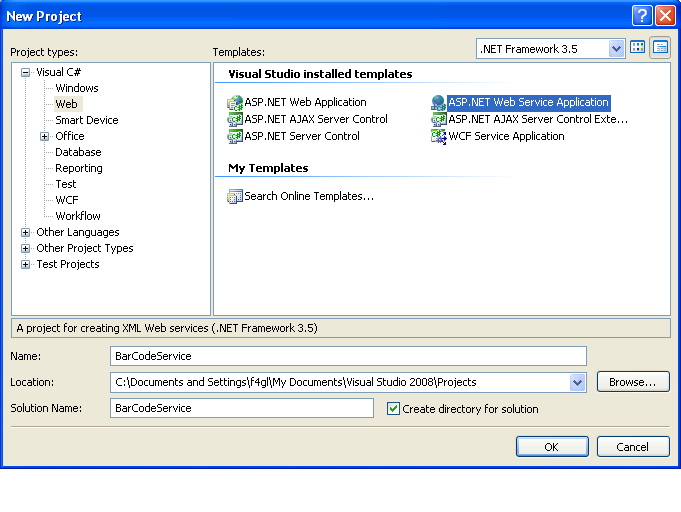Expand the Other Languages node
The height and width of the screenshot is (512, 681).
tap(26, 232)
